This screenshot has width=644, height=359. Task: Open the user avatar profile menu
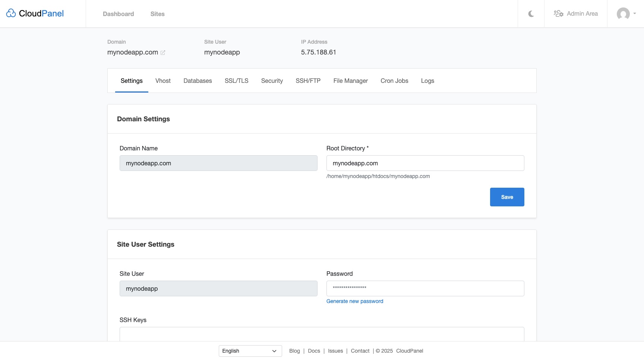click(x=623, y=14)
